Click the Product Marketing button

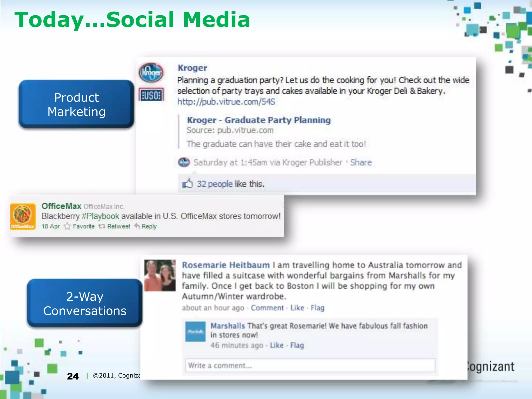tap(76, 104)
